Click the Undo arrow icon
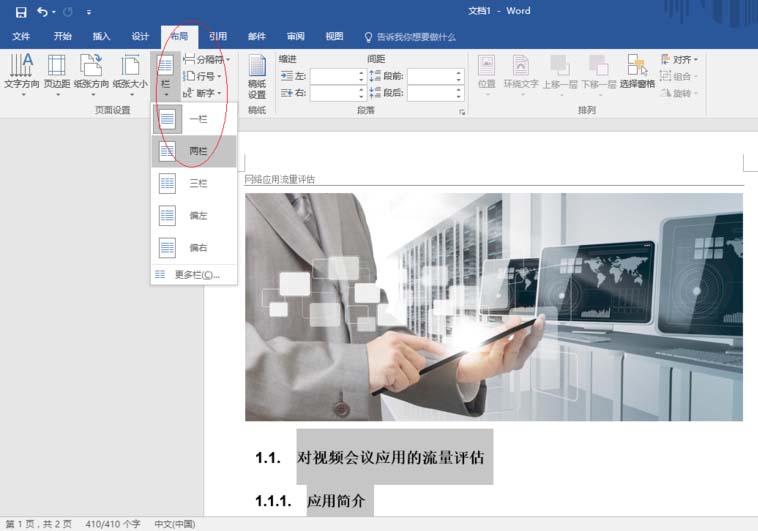This screenshot has width=758, height=531. (42, 12)
